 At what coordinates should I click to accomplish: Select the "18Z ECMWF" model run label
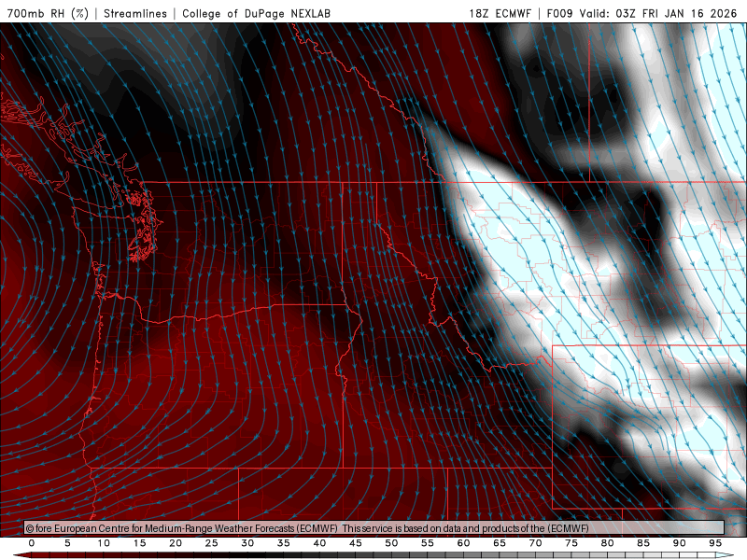point(500,13)
